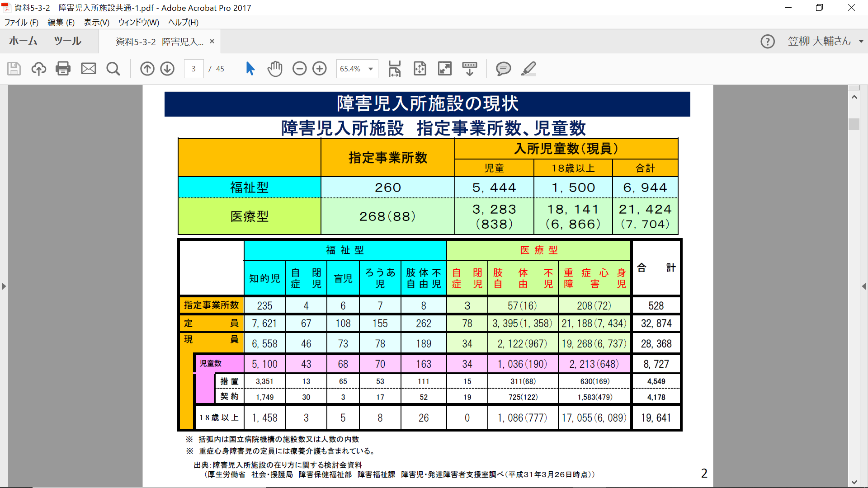868x488 pixels.
Task: Click the 32, 874 total cell
Action: 656,324
